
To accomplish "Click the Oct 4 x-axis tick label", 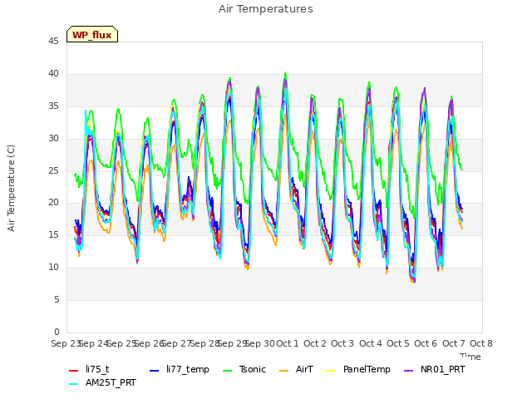I will (371, 343).
